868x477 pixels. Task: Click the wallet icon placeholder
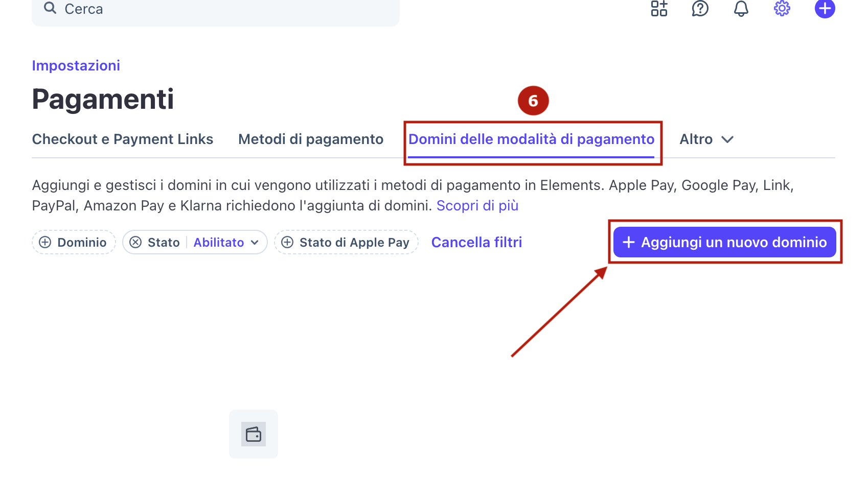(x=254, y=434)
